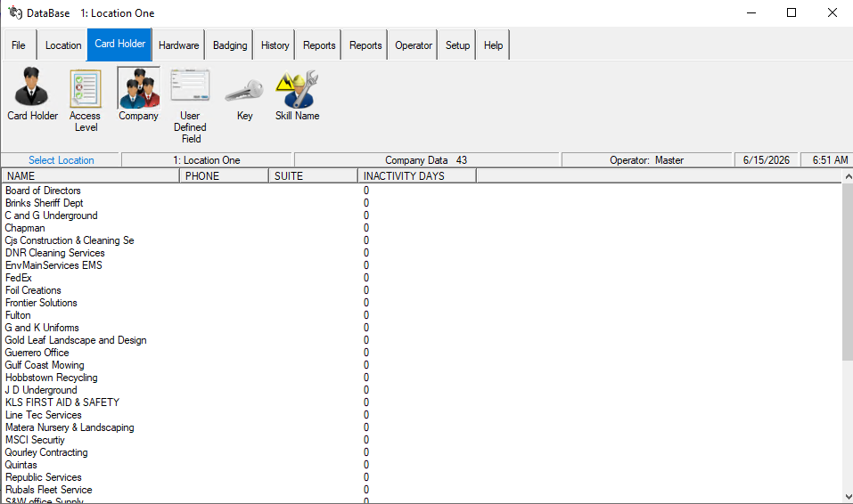This screenshot has width=853, height=504.
Task: Click the scrollbar down arrow
Action: (x=848, y=496)
